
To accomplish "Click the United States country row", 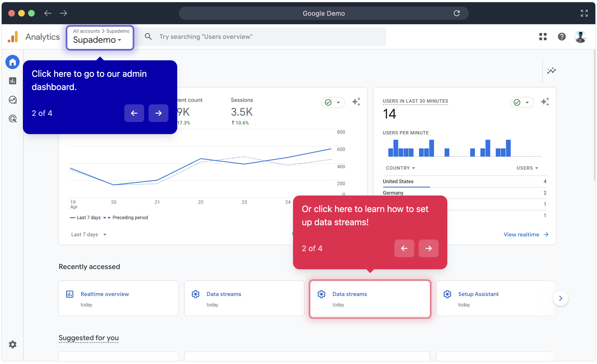I will [464, 181].
